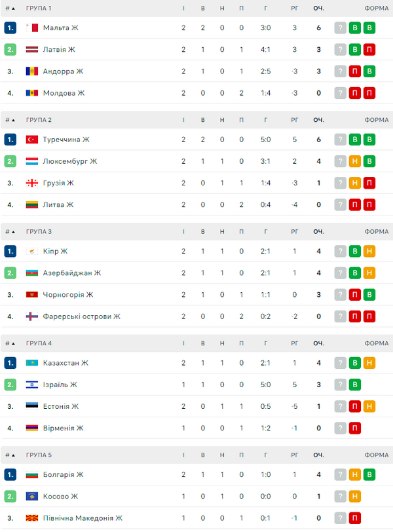Image resolution: width=393 pixels, height=532 pixels.
Task: Sort Група 3 by position column
Action: [10, 231]
